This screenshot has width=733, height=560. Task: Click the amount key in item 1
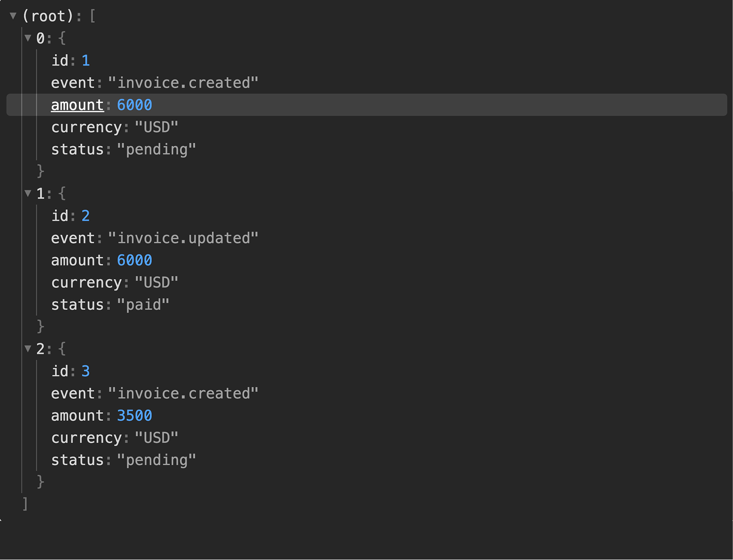(77, 260)
